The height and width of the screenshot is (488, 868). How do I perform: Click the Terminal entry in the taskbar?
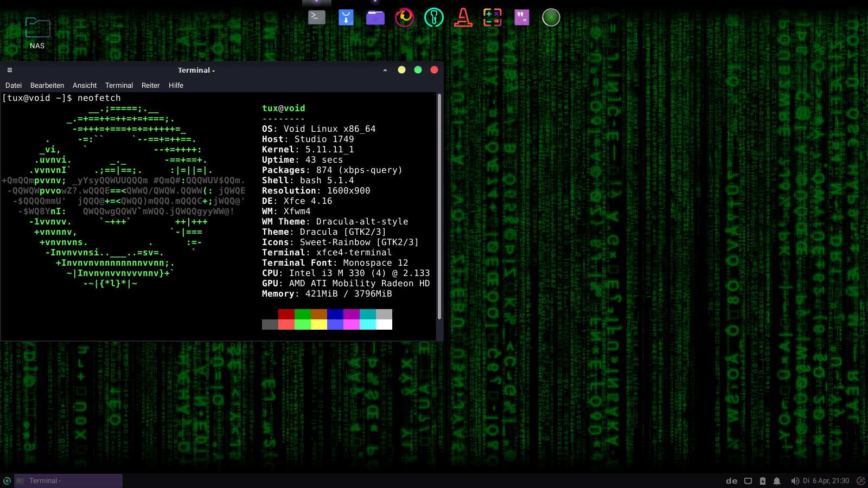tap(68, 481)
